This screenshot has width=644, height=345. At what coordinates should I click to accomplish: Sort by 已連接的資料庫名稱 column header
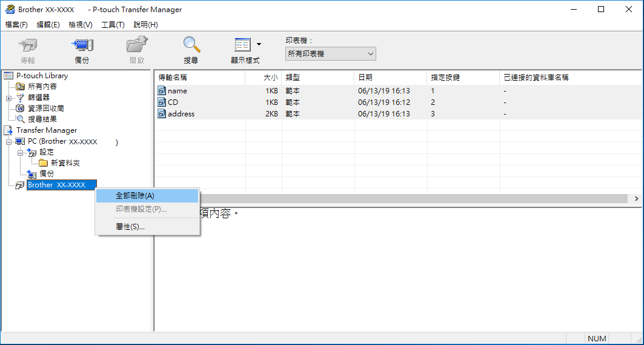click(x=571, y=77)
